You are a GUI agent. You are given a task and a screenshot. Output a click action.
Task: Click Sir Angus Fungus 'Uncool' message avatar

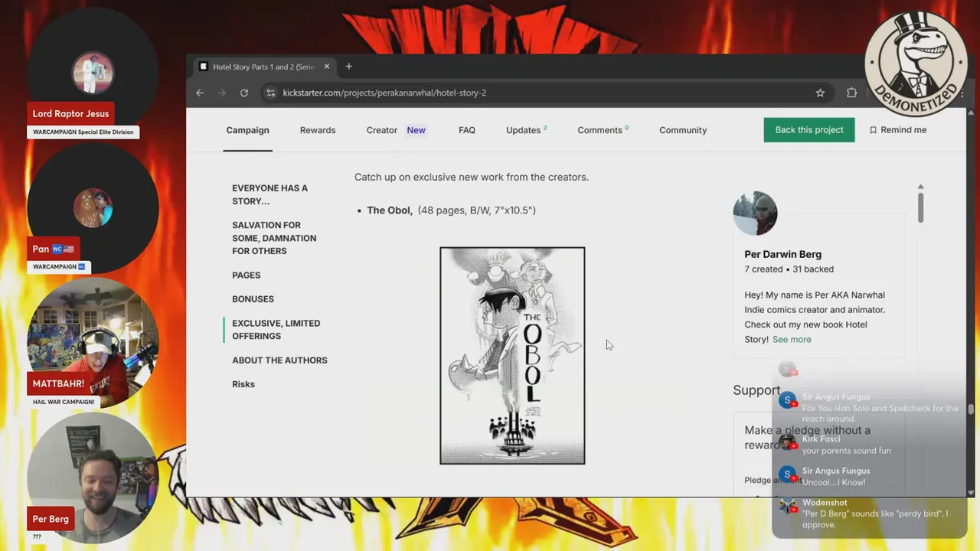(x=788, y=474)
